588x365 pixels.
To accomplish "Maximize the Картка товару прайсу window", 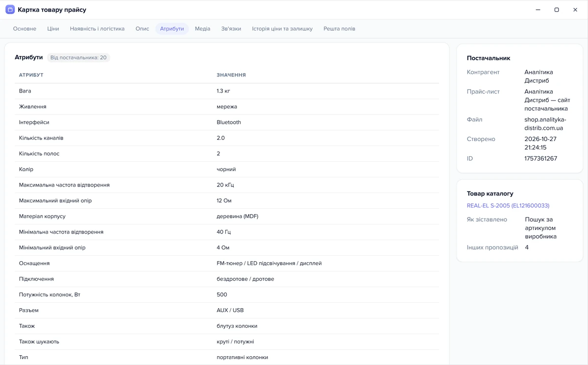I will click(557, 10).
